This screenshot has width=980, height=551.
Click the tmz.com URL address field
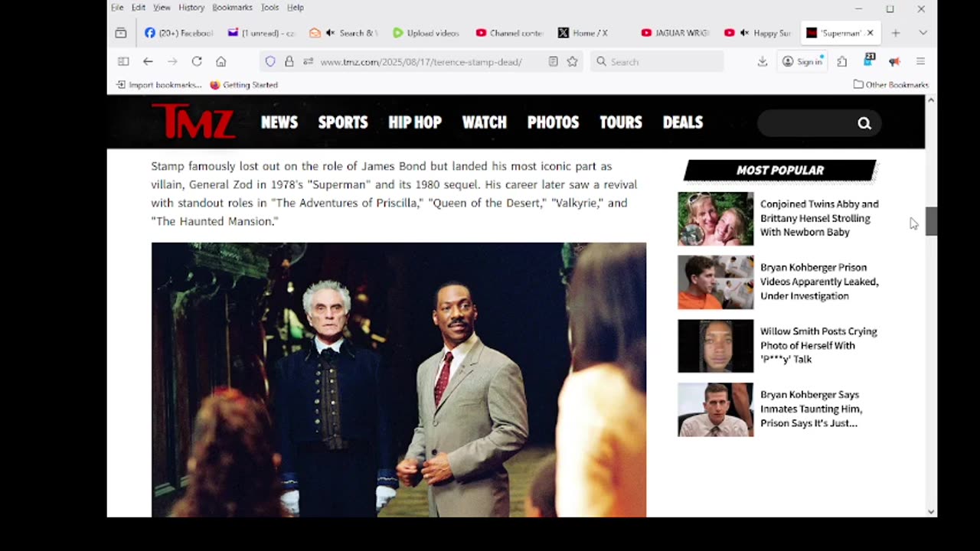421,62
